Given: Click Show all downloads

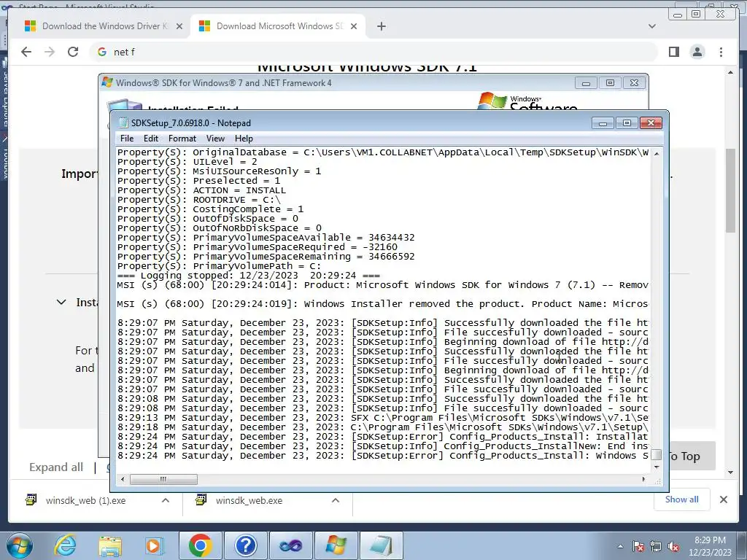Looking at the screenshot, I should tap(682, 499).
